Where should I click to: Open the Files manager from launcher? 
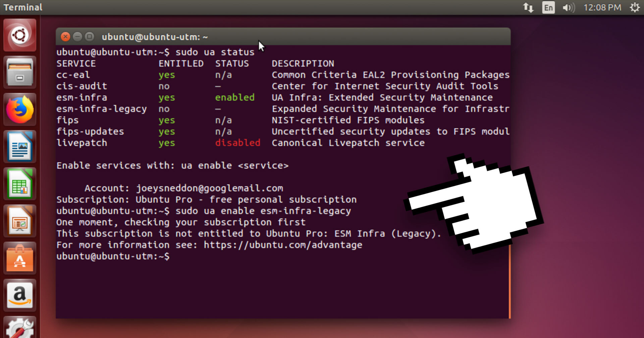coord(20,73)
